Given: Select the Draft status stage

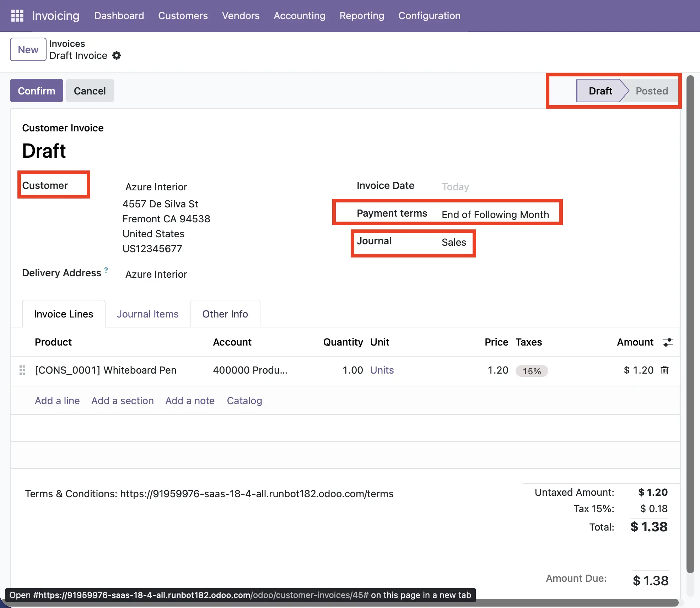Looking at the screenshot, I should click(x=601, y=91).
